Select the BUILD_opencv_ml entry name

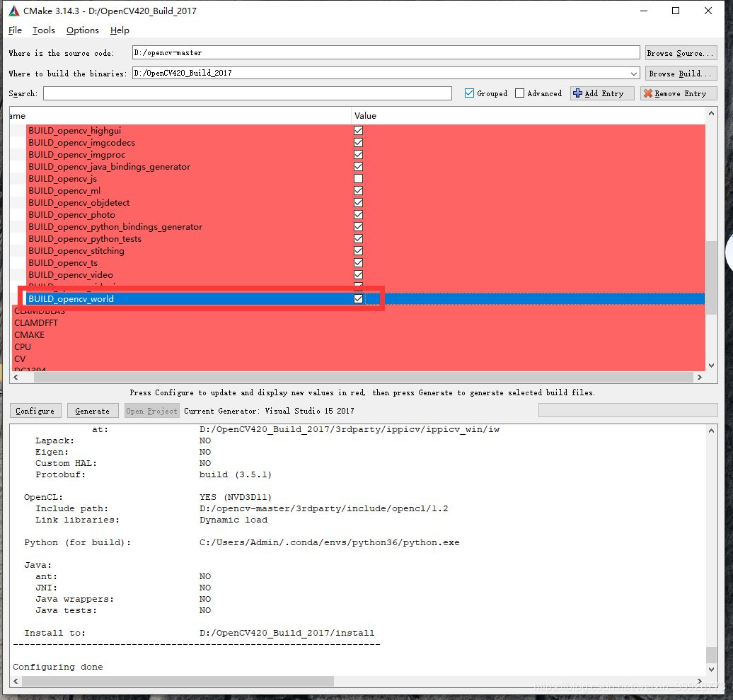pyautogui.click(x=64, y=191)
